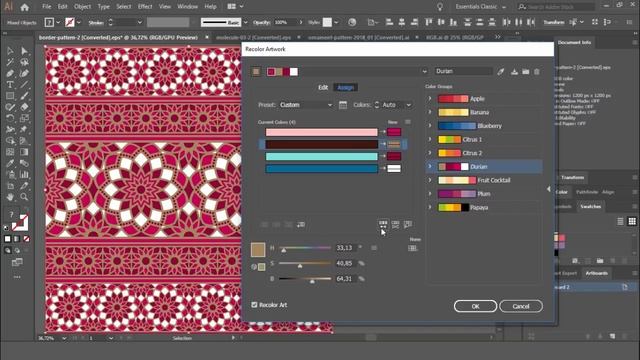Open the File menu
640x360 pixels.
[47, 7]
